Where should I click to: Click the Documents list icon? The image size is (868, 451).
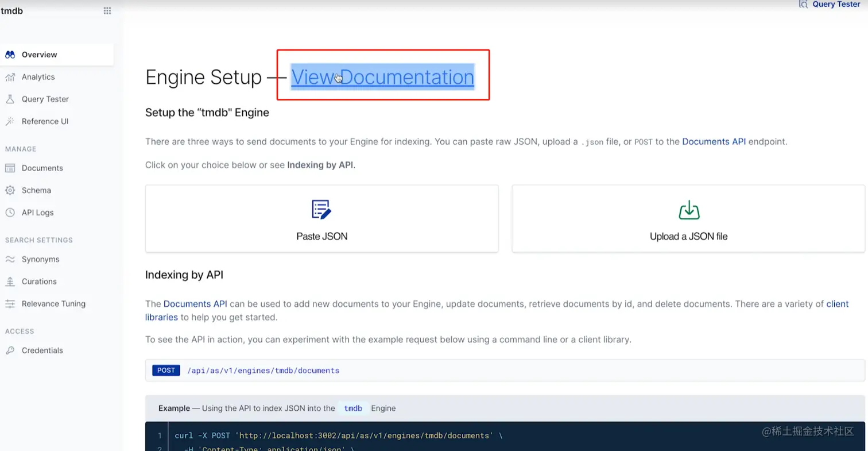coord(10,168)
